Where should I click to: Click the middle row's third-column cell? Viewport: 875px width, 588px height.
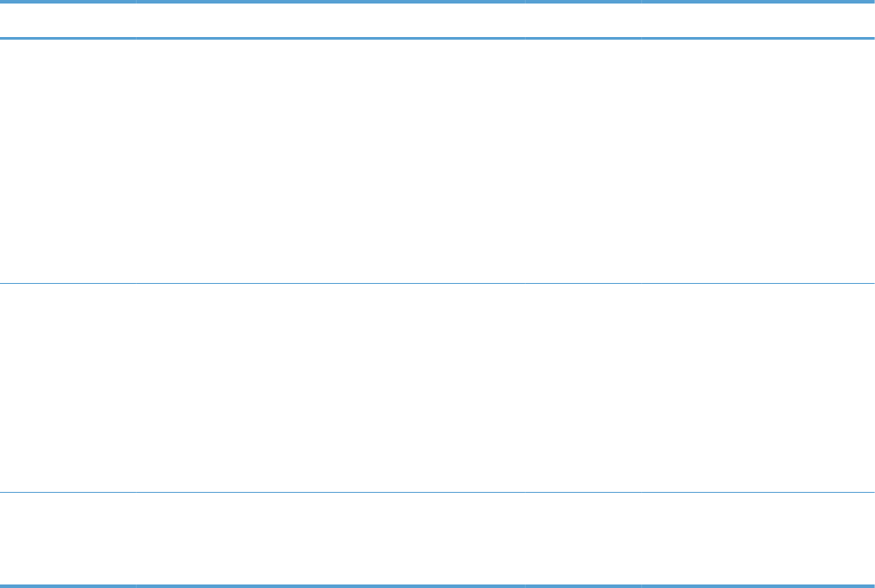point(582,388)
